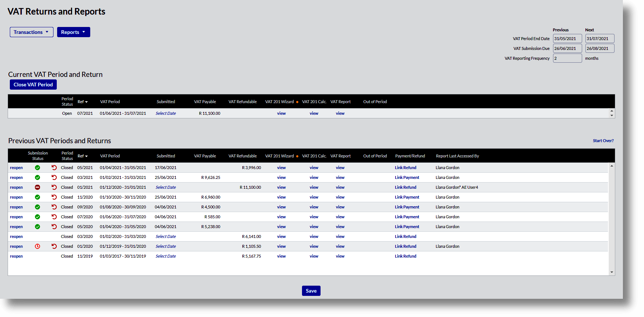Click Link Refund for 11/2019
Screen dimensions: 644x317
pos(406,256)
